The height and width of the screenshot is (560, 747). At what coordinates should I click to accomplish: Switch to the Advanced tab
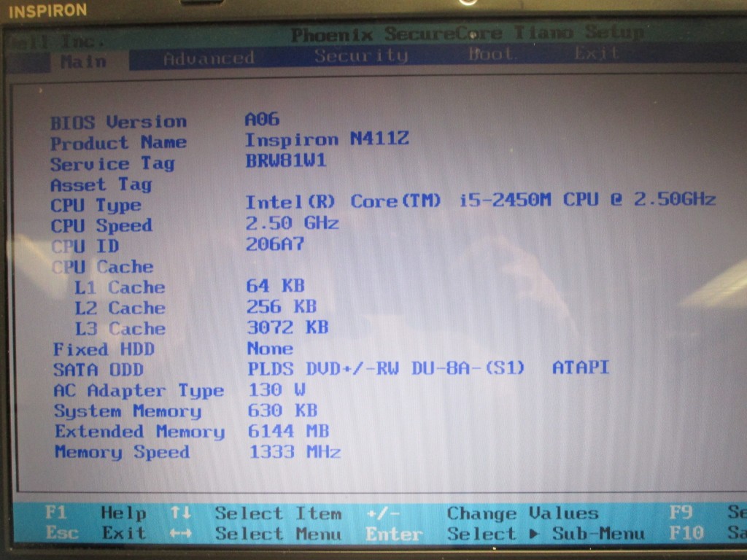click(209, 58)
